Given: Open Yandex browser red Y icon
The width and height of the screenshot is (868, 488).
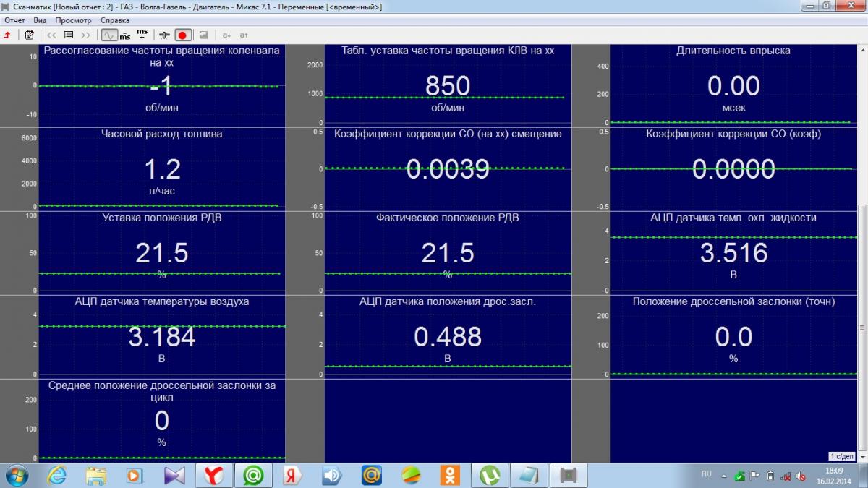Looking at the screenshot, I should click(213, 475).
